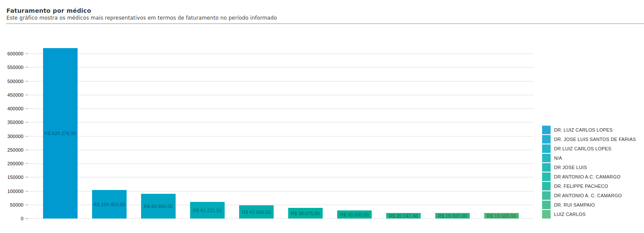The width and height of the screenshot is (644, 233).
Task: Select the R$ 38.075,00 bar
Action: click(x=305, y=213)
